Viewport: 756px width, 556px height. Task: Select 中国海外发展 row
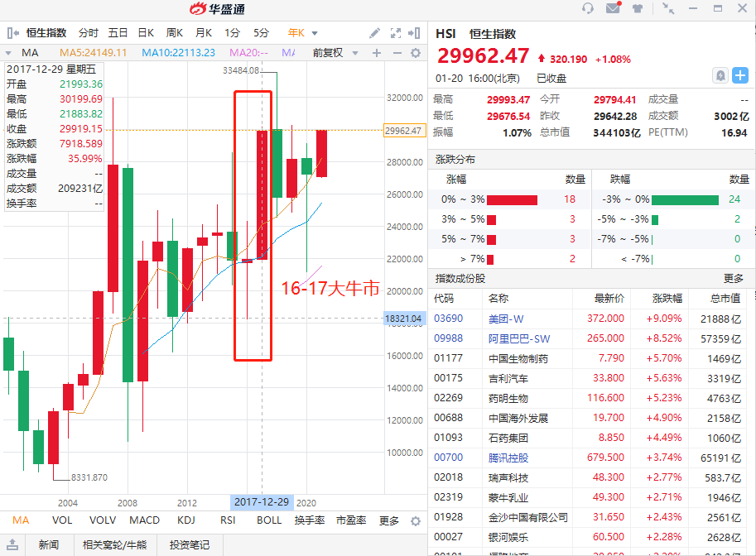click(587, 418)
